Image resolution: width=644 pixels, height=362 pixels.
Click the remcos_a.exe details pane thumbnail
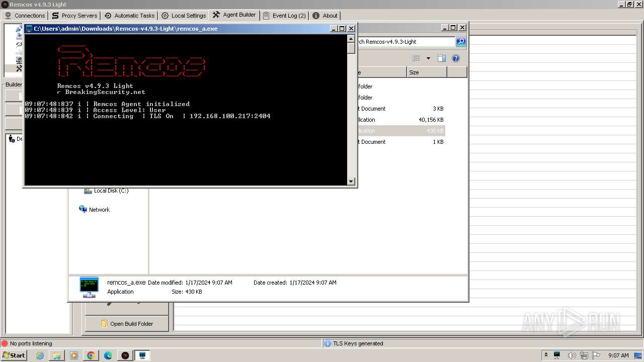pyautogui.click(x=89, y=287)
